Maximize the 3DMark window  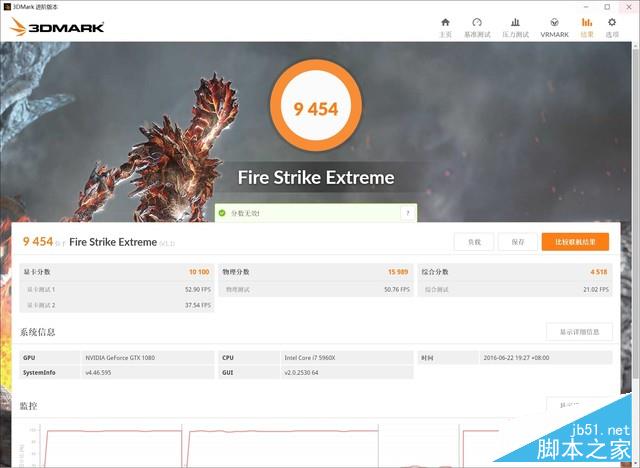(607, 7)
